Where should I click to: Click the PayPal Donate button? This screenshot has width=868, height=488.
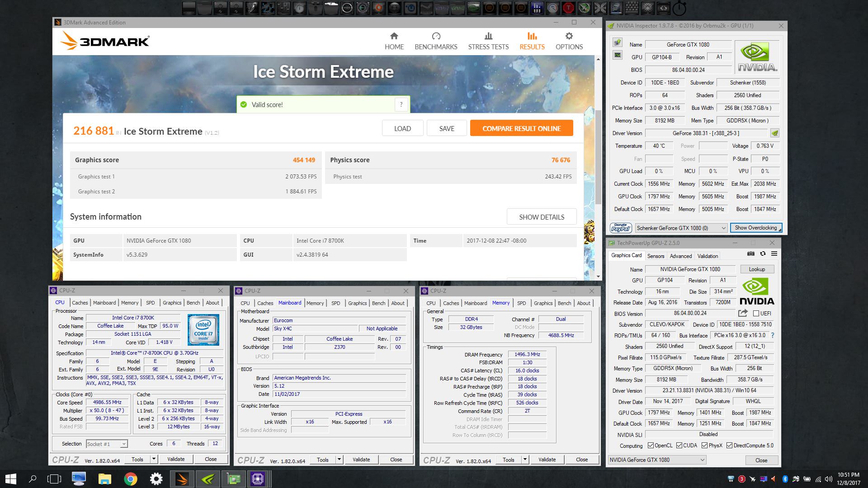[621, 228]
